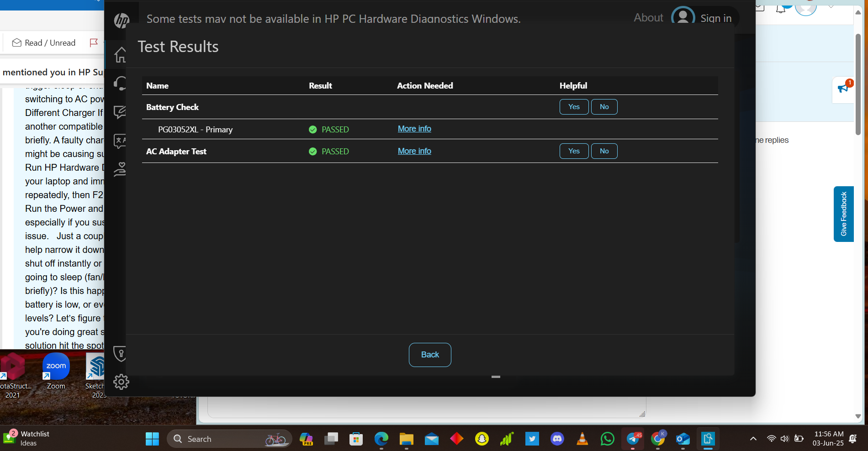Open More info for AC Adapter Test
This screenshot has height=451, width=868.
tap(414, 151)
